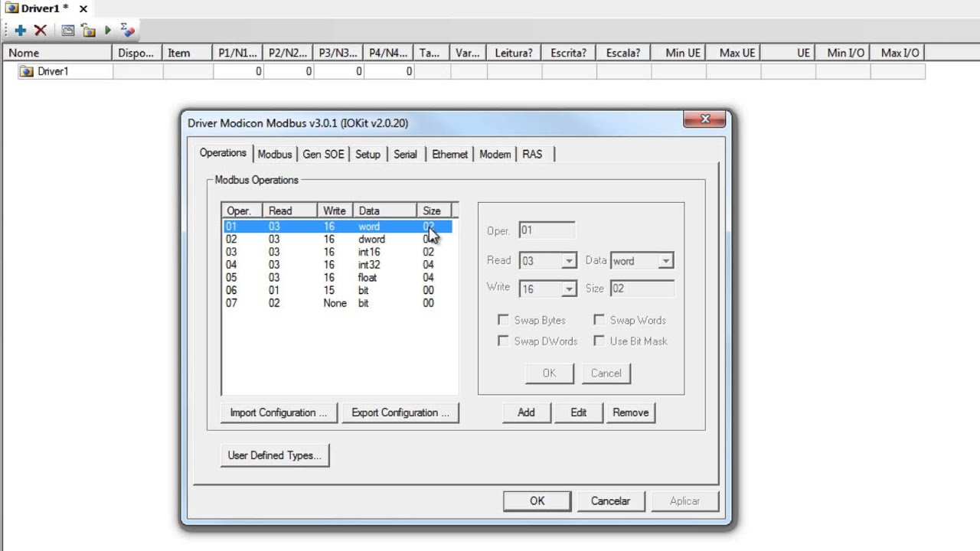Switch to the Modem tab
This screenshot has width=980, height=551.
pos(495,155)
